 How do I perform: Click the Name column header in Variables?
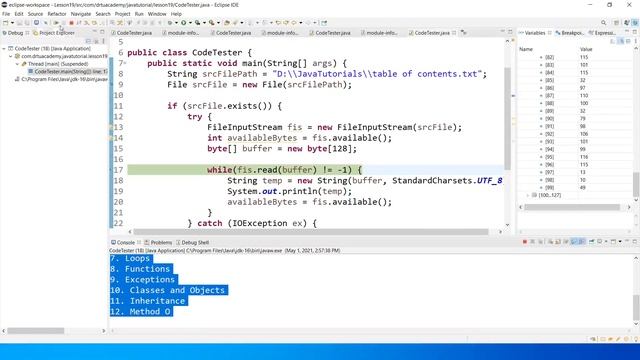tap(526, 49)
